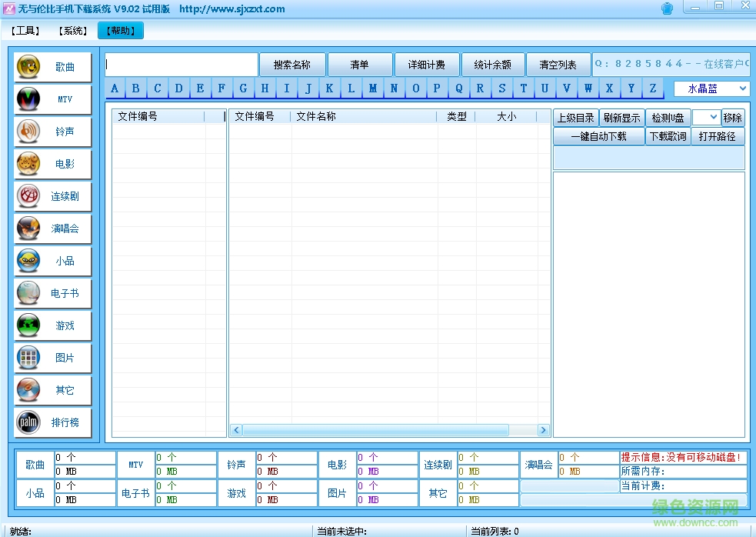Screen dimensions: 756x537
Task: Select the 铃声 ringtone icon
Action: [x=28, y=132]
